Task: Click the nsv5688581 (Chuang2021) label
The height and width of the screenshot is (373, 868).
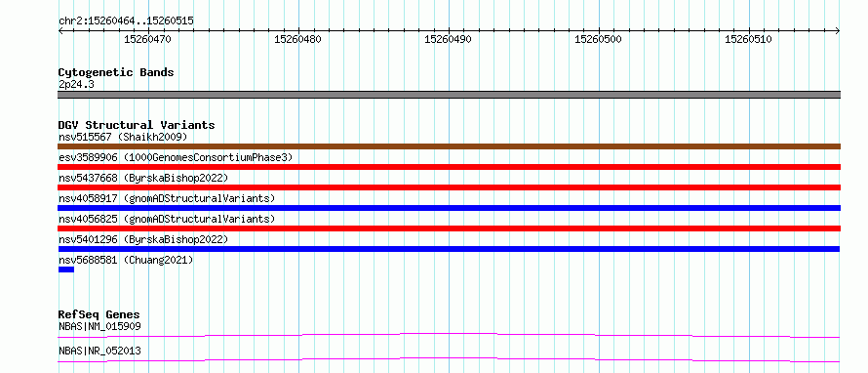Action: tap(126, 260)
